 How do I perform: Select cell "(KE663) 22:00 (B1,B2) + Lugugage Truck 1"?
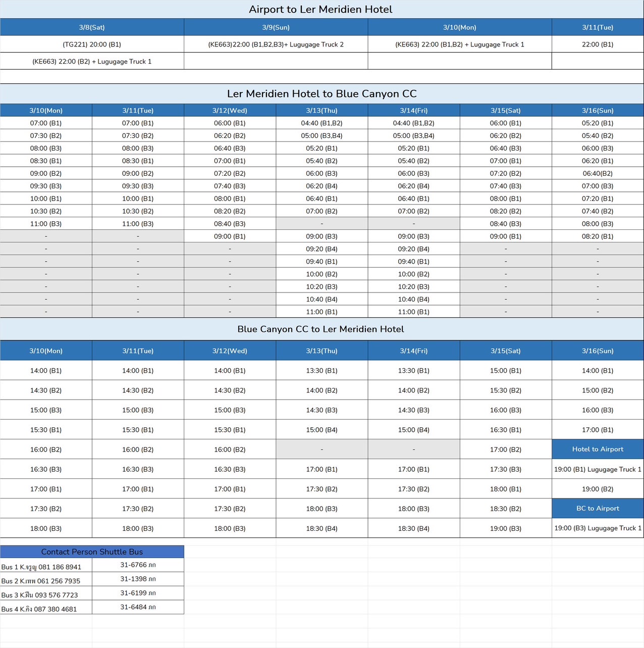click(x=460, y=44)
